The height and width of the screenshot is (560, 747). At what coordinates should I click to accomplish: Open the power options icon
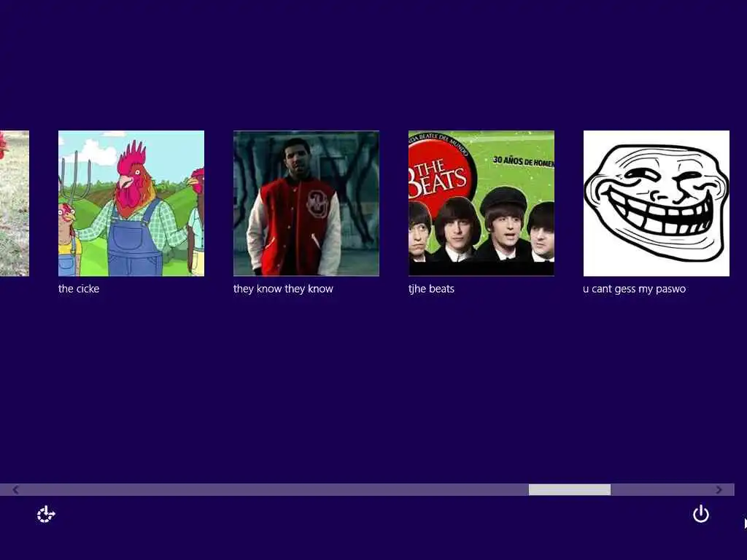coord(701,514)
